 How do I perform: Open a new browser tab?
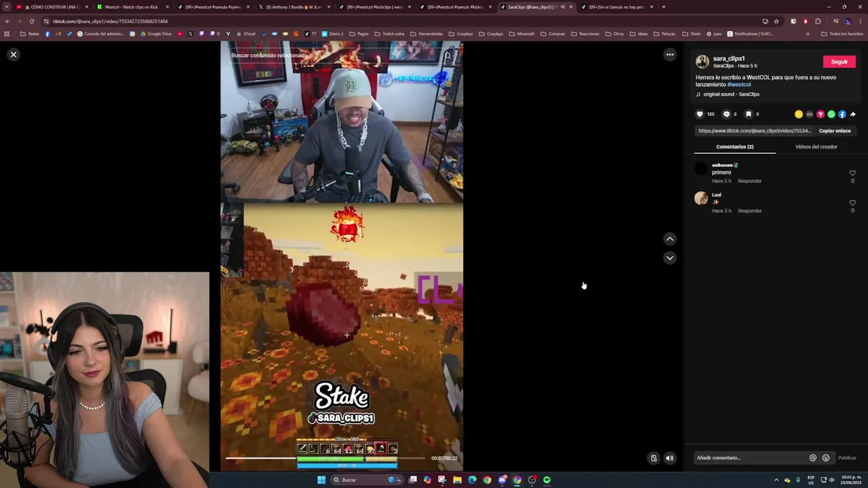point(663,7)
